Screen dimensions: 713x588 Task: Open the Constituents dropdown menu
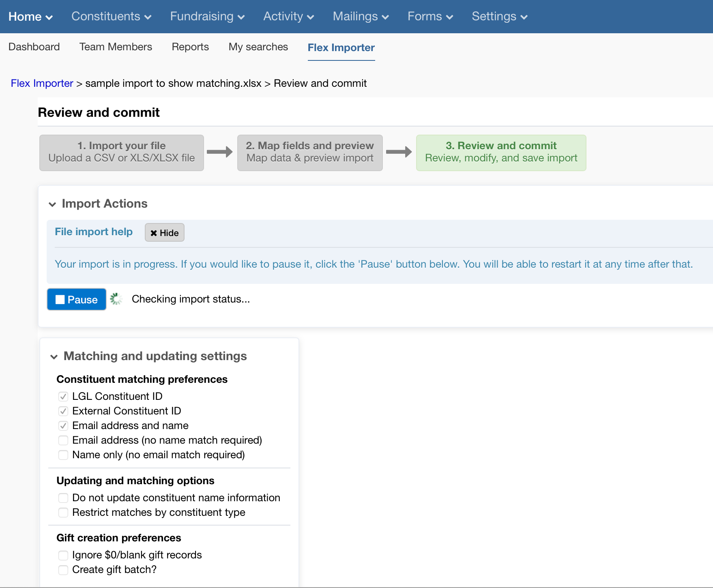pos(111,17)
